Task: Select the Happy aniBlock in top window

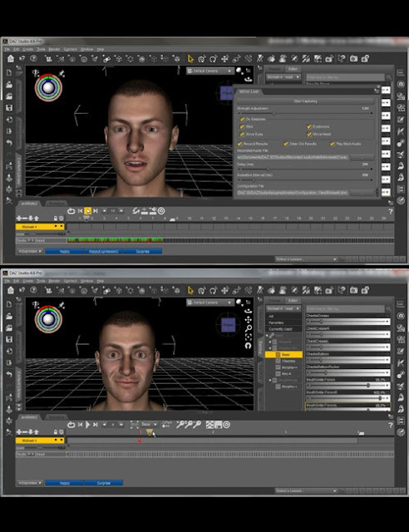Action: click(65, 251)
